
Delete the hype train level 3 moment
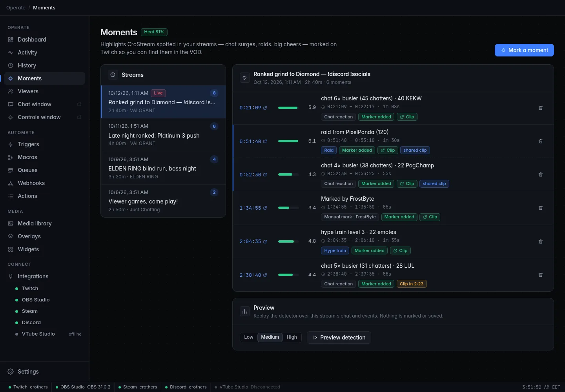point(541,241)
